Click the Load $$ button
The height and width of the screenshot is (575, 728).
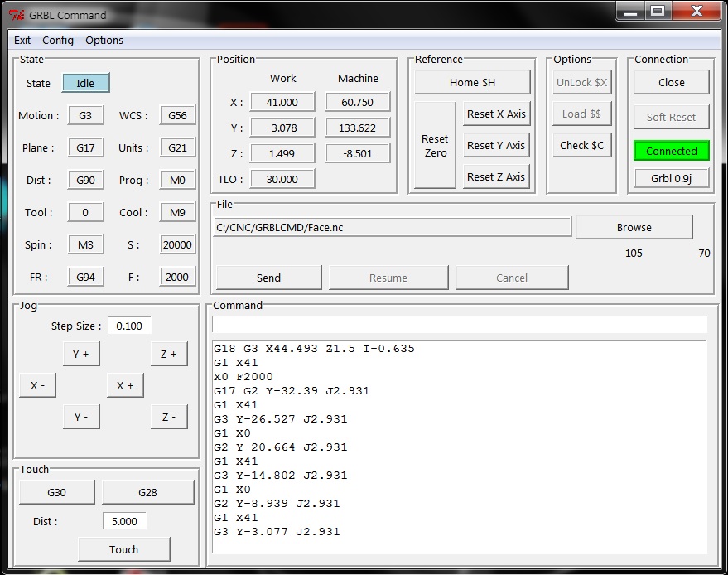click(x=581, y=114)
